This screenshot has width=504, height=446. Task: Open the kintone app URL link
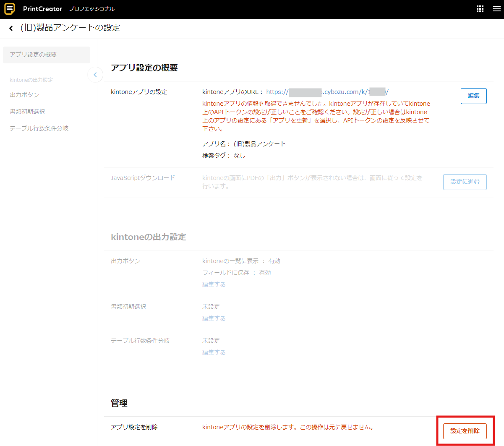(327, 92)
